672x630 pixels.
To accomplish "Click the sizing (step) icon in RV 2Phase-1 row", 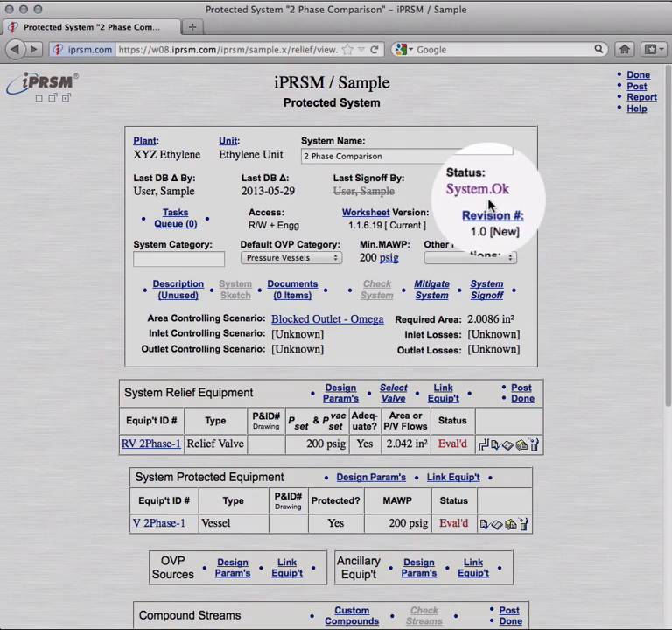I will pyautogui.click(x=483, y=444).
